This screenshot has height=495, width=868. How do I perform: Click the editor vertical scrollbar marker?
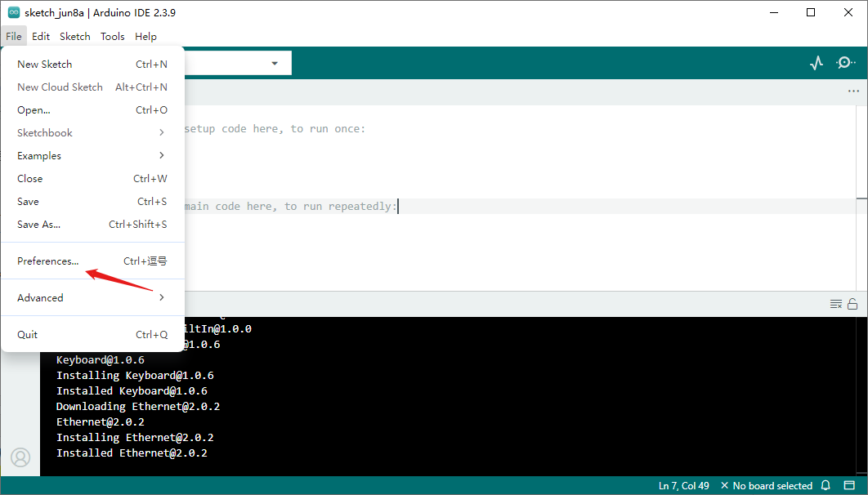click(862, 198)
